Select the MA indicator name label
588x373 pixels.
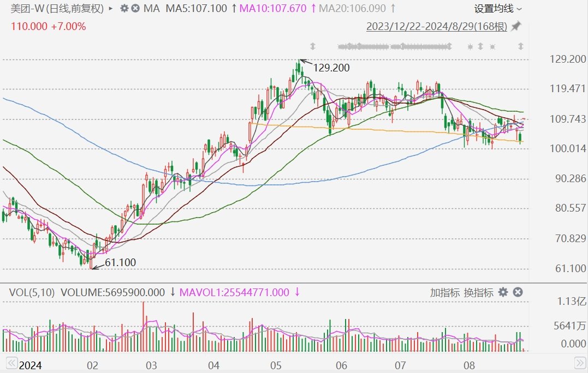tap(153, 9)
